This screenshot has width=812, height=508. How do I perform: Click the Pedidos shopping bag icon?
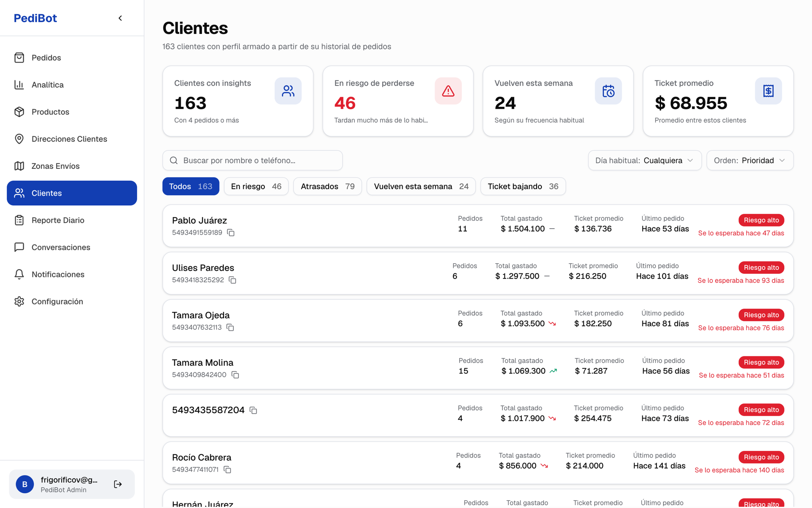coord(19,58)
